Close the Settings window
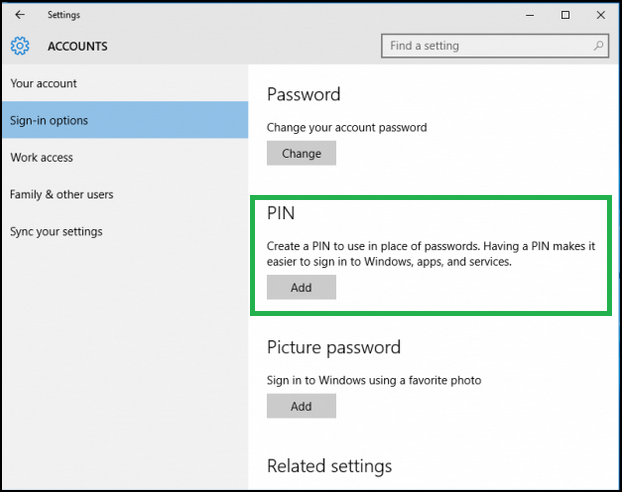This screenshot has width=622, height=492. (599, 15)
